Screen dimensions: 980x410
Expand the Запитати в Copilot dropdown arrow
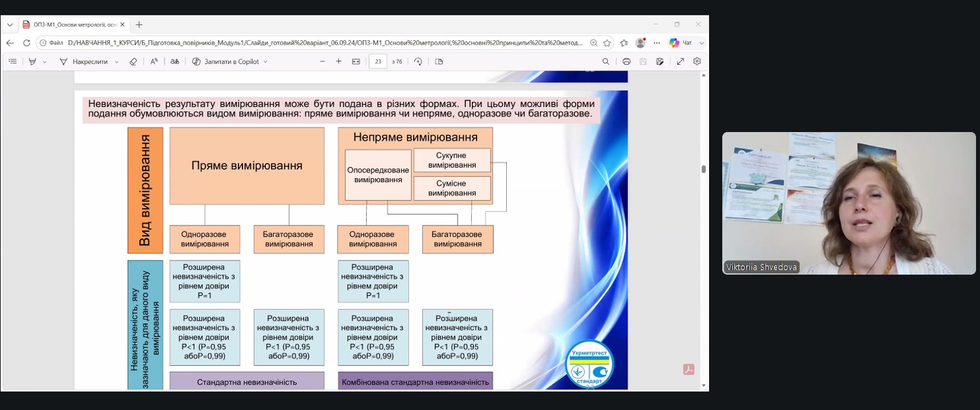point(266,62)
